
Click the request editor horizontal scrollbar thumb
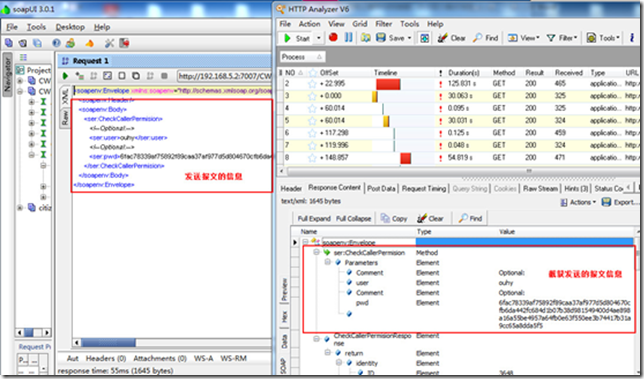[108, 342]
